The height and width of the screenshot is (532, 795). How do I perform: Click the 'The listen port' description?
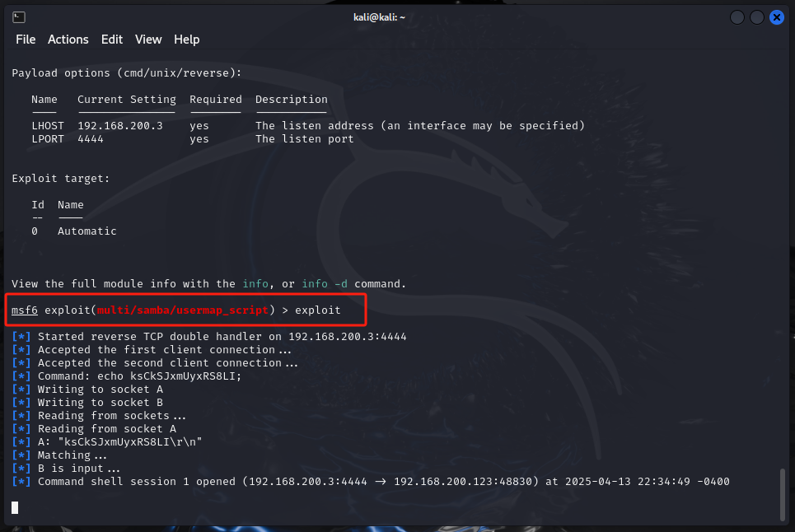305,139
